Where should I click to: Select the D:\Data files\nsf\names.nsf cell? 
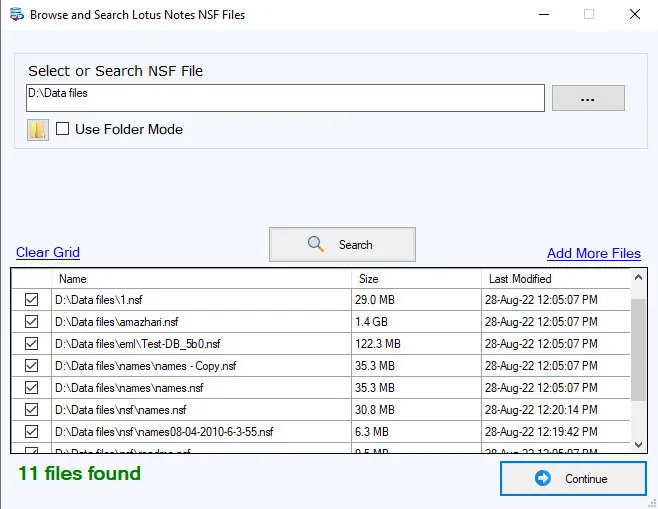[x=201, y=410]
